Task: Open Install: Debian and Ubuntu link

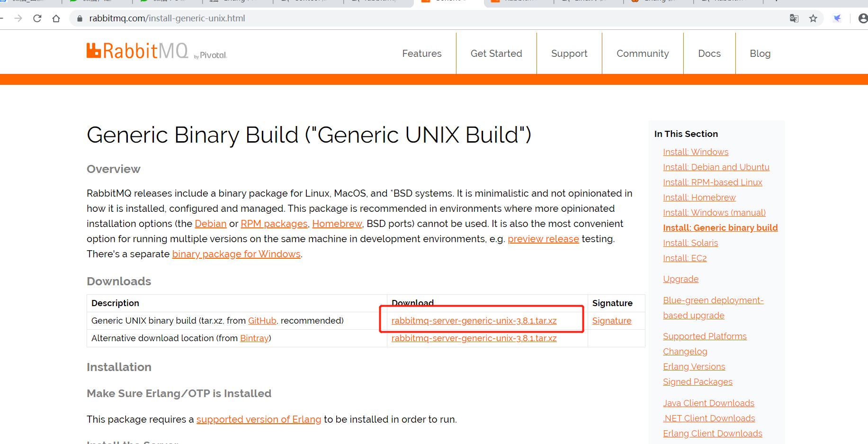Action: [716, 167]
